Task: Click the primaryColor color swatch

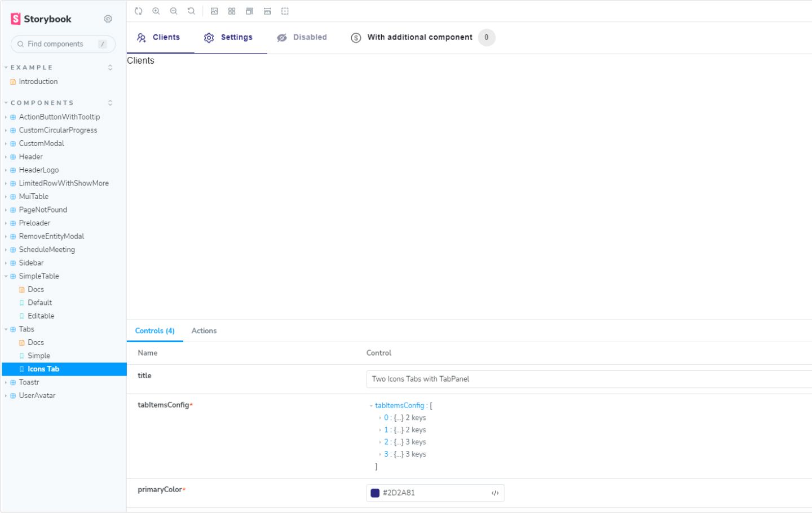Action: [x=375, y=493]
